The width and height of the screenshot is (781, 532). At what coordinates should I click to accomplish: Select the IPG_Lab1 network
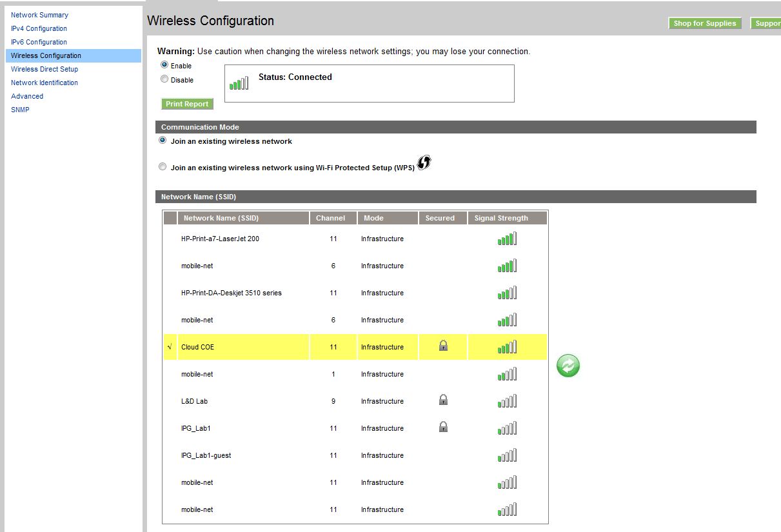196,428
